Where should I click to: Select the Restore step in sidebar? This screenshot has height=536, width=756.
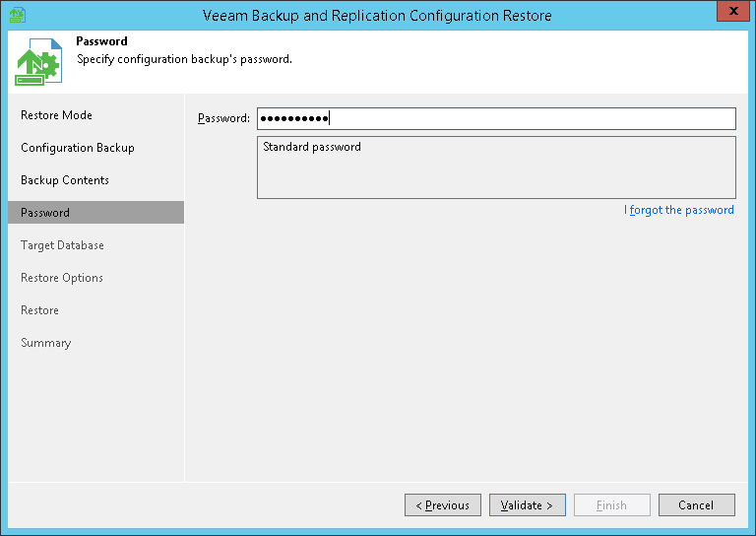(39, 310)
